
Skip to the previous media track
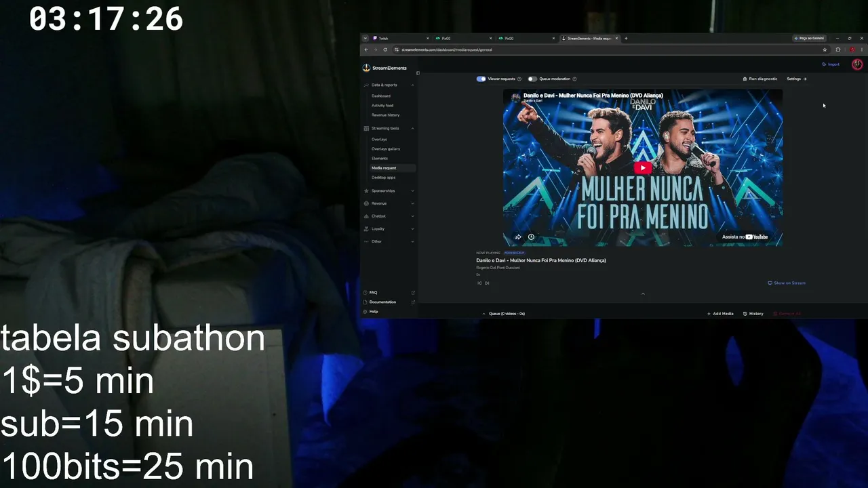click(x=479, y=283)
